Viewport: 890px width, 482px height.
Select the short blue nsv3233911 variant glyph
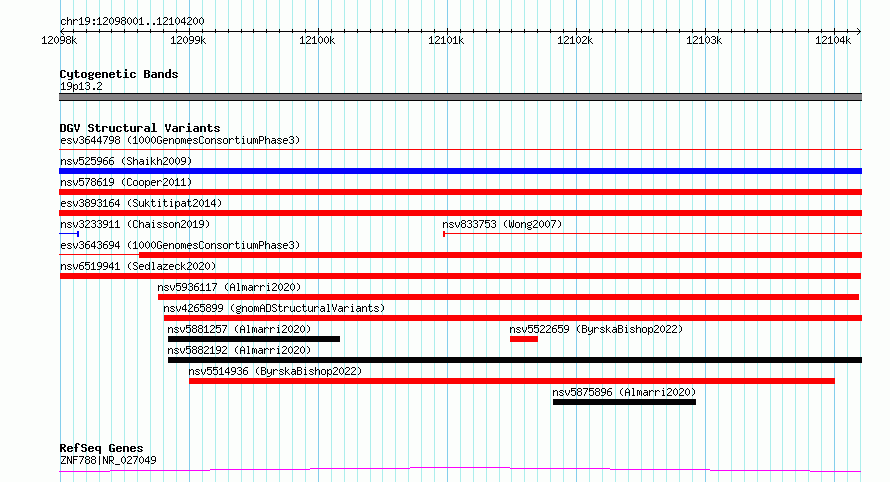pyautogui.click(x=69, y=234)
